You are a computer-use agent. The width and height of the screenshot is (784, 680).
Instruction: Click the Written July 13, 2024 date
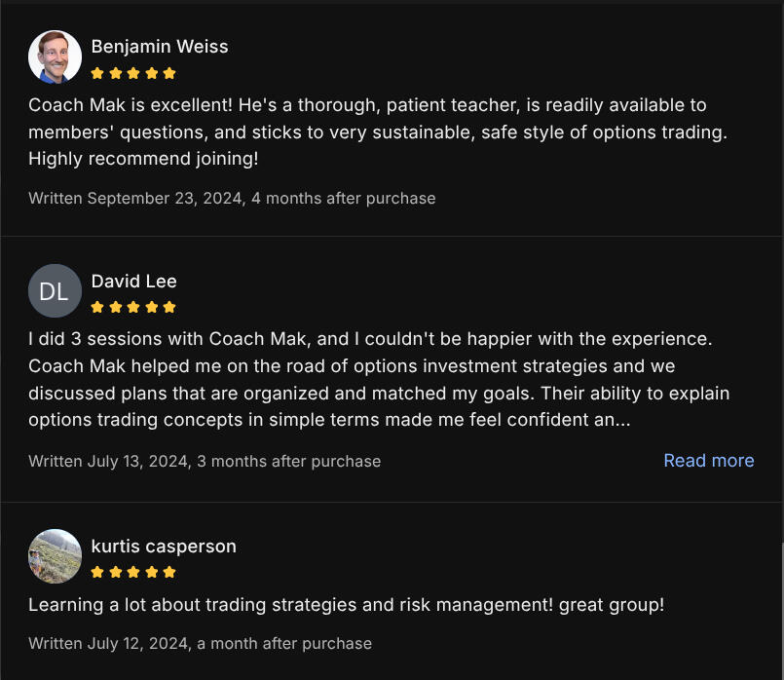pos(205,461)
